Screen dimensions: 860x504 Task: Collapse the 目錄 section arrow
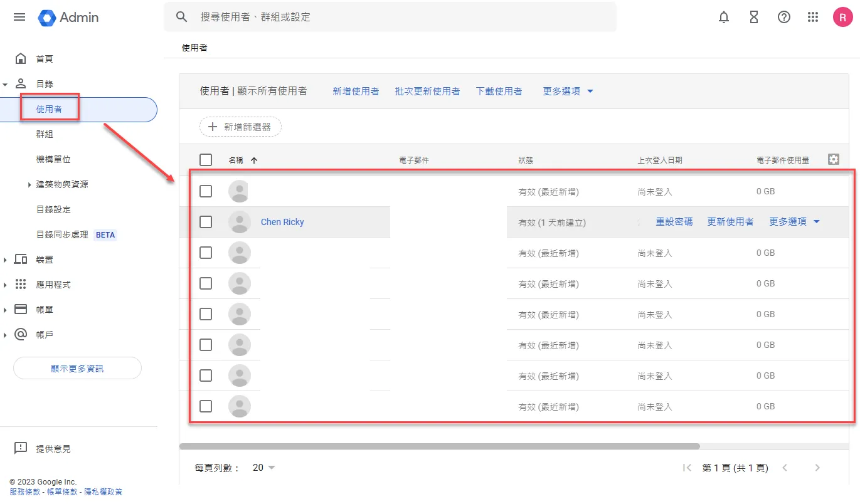(x=5, y=84)
